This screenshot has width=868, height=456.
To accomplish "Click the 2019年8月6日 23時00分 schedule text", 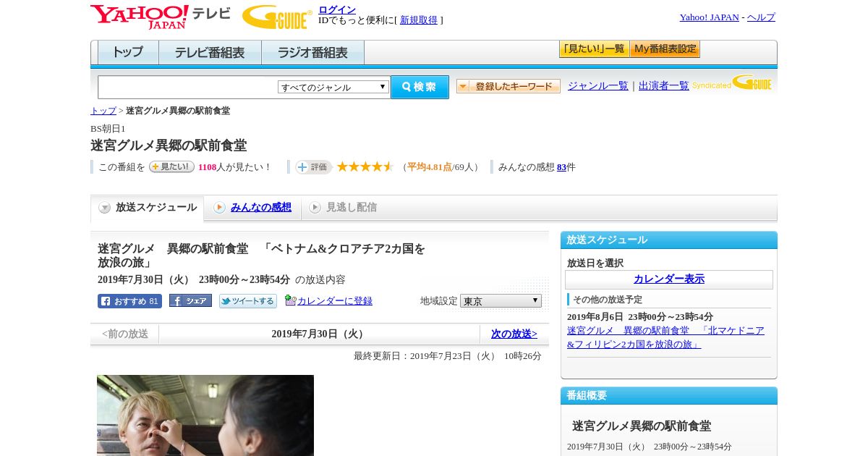I will coord(640,317).
